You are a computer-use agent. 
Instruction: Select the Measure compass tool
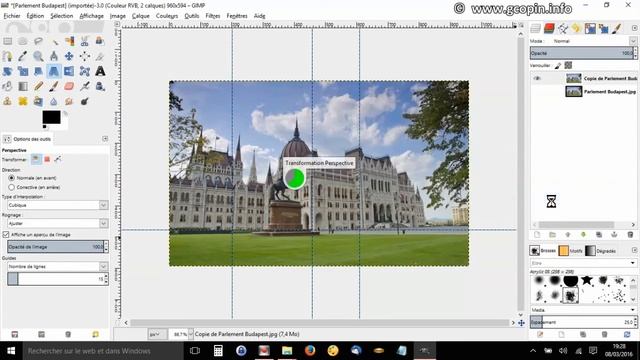[x=54, y=56]
